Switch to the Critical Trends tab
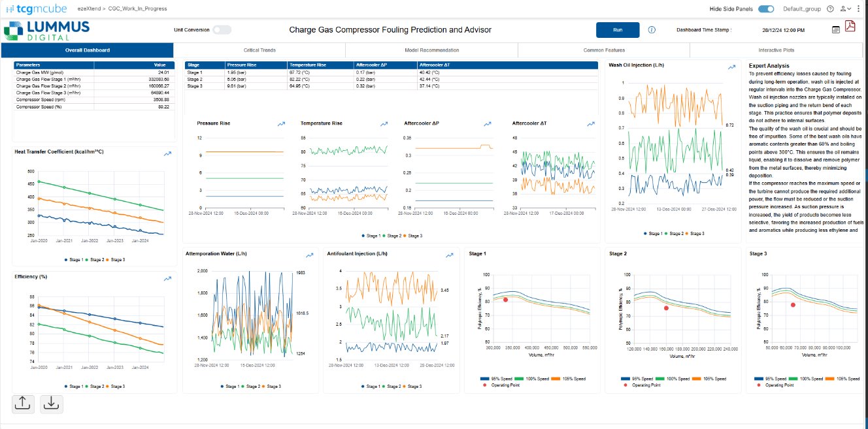 (x=259, y=50)
